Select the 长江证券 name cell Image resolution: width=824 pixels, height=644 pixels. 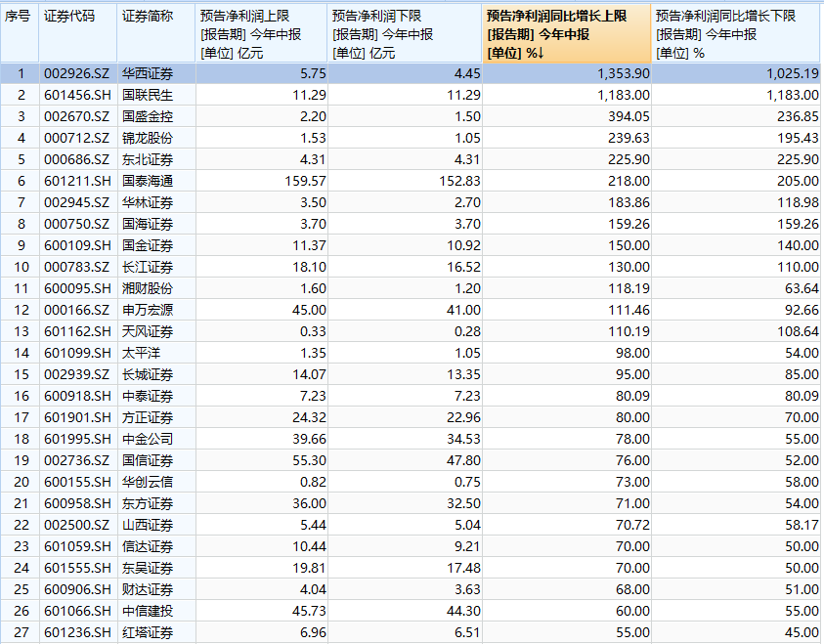[x=156, y=268]
